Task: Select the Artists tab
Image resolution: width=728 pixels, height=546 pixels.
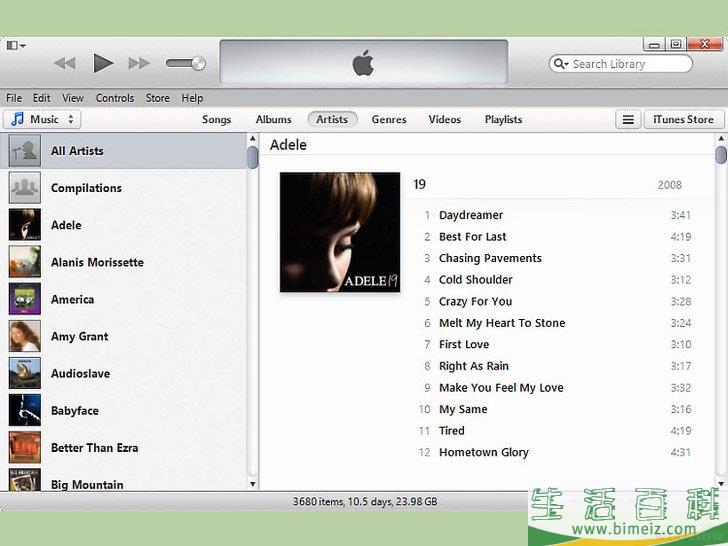Action: coord(332,119)
